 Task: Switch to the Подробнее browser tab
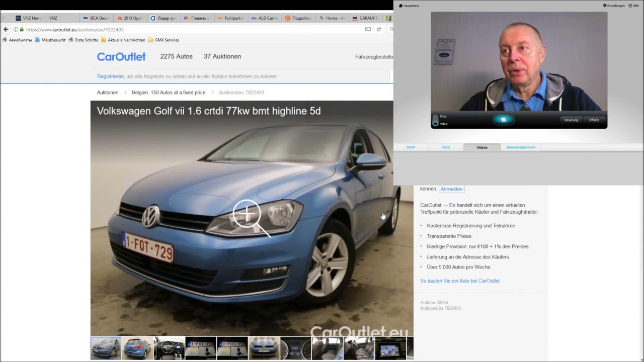pyautogui.click(x=298, y=18)
